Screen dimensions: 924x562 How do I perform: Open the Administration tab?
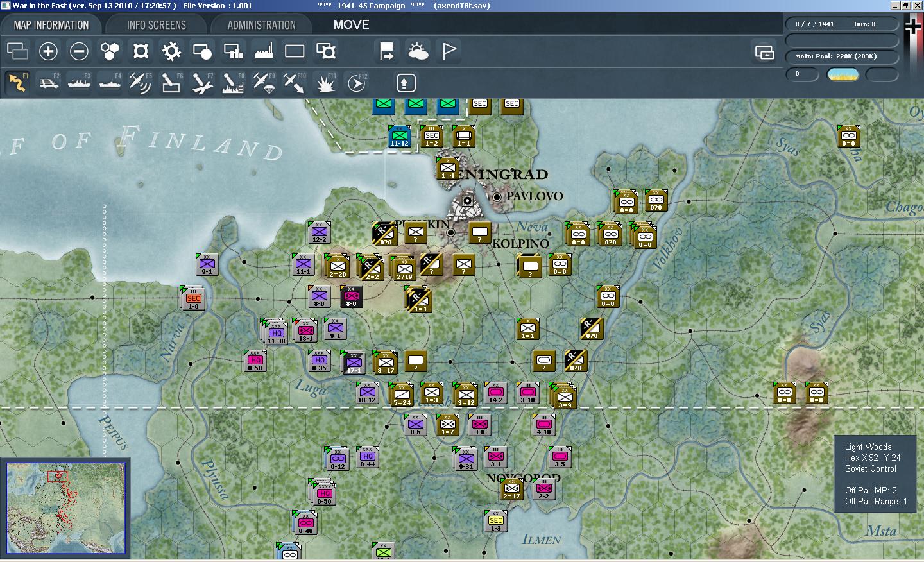[261, 25]
